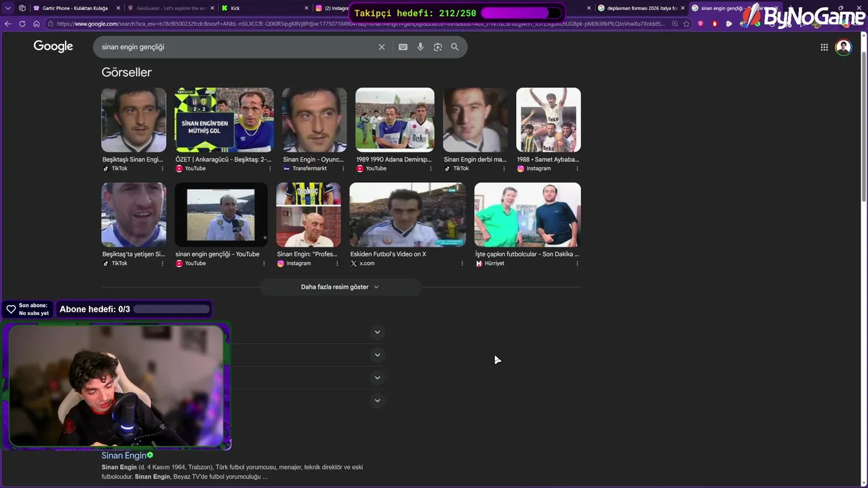This screenshot has height=488, width=868.
Task: Open the Sinan Engin result link
Action: coord(123,455)
